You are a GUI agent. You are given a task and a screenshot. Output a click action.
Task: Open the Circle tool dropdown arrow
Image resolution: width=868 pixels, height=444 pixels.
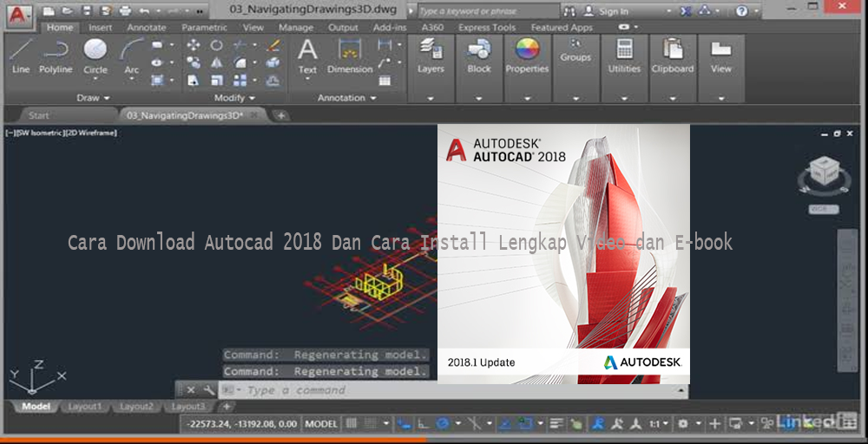(95, 79)
